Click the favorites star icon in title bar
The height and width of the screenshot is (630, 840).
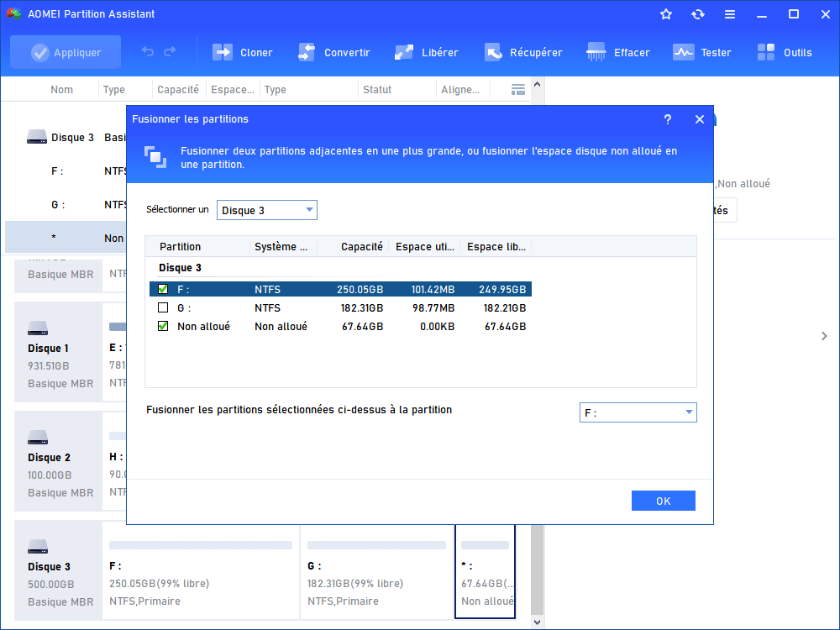pos(666,14)
